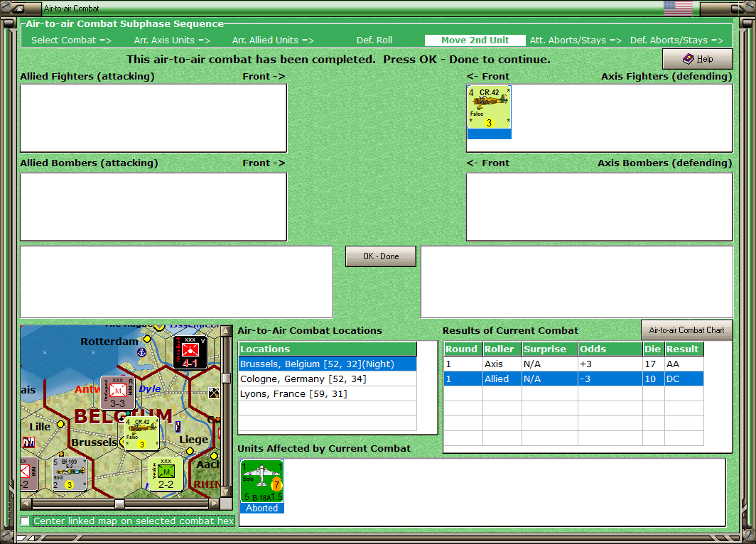The image size is (756, 544).
Task: Click the black SS 4-1 corps counter on map
Action: 190,353
